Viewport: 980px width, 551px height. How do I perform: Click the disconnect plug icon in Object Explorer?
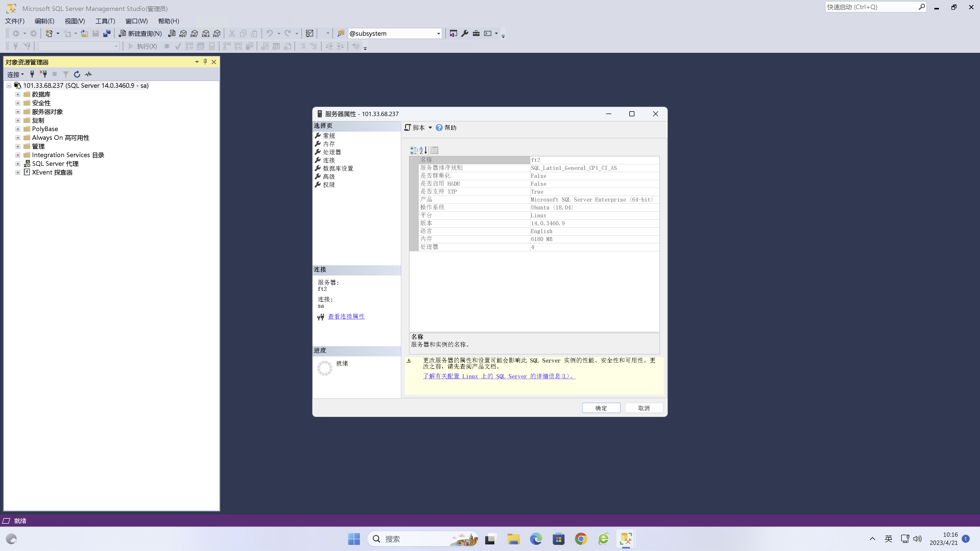coord(43,74)
